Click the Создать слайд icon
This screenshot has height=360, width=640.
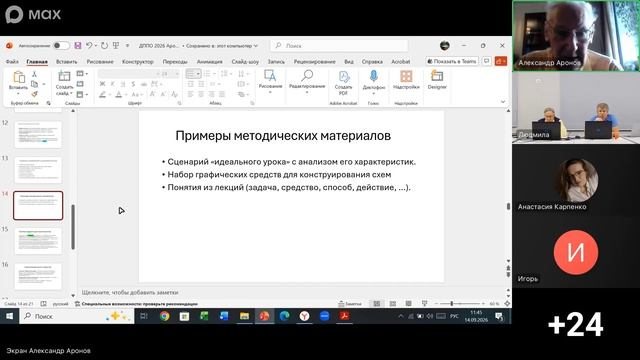[x=64, y=76]
